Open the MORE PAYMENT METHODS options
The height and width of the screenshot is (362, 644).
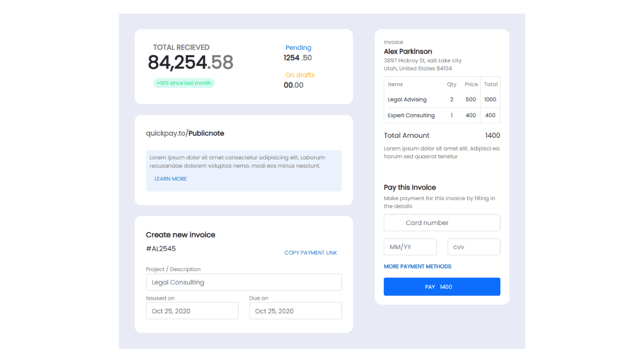tap(417, 266)
